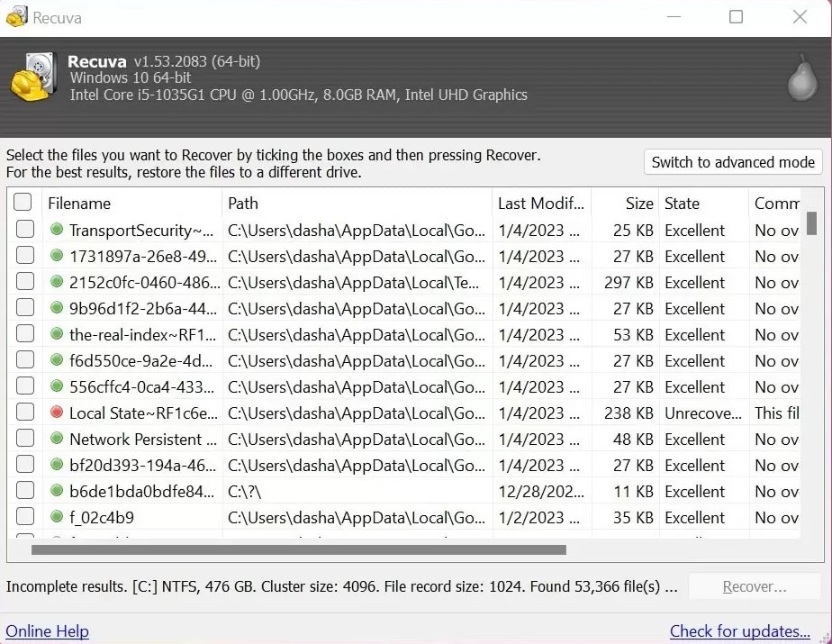Tick checkbox for 2152c0fc-0460 file
The width and height of the screenshot is (832, 644).
pyautogui.click(x=25, y=281)
